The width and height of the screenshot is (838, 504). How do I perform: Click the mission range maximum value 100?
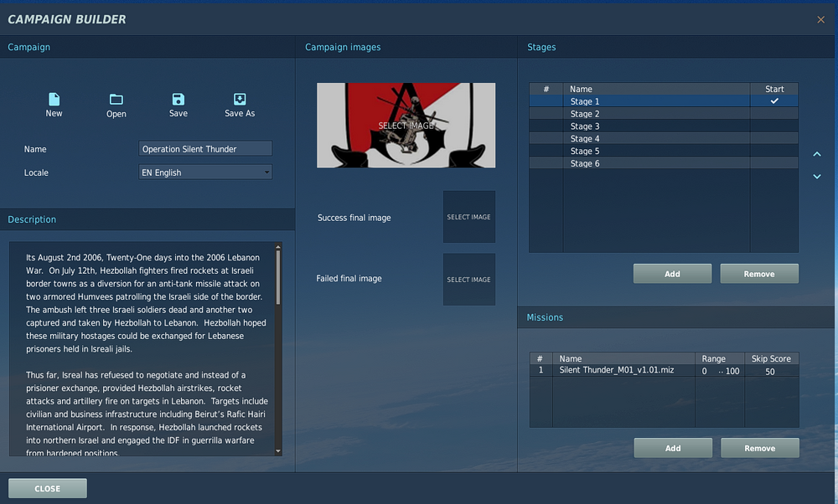coord(732,371)
